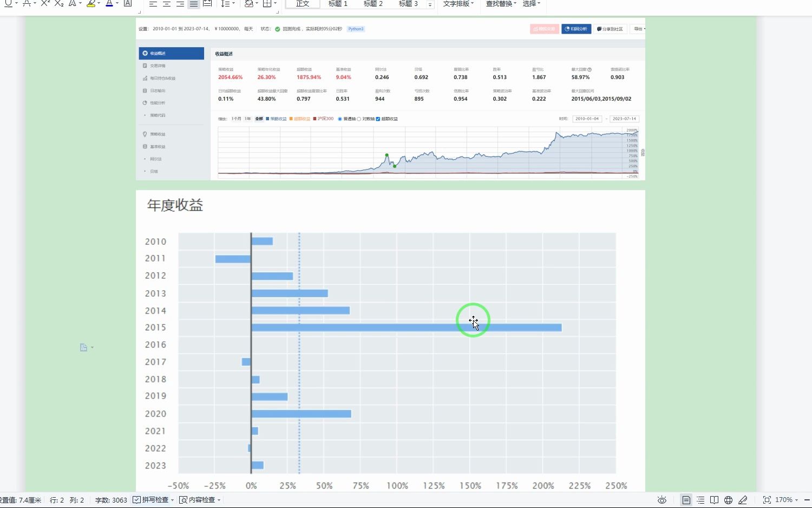The image size is (812, 508).
Task: Select 收益概述 in the embedded sidebar
Action: click(x=171, y=53)
